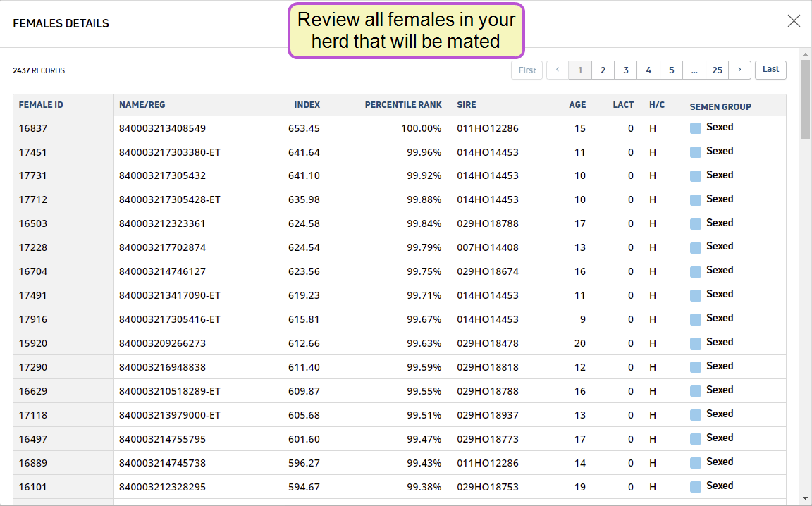
Task: Click the Last page button
Action: click(770, 70)
